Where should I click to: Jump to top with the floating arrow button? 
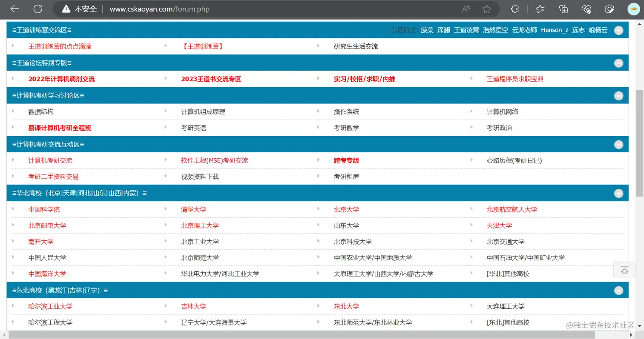tap(624, 270)
